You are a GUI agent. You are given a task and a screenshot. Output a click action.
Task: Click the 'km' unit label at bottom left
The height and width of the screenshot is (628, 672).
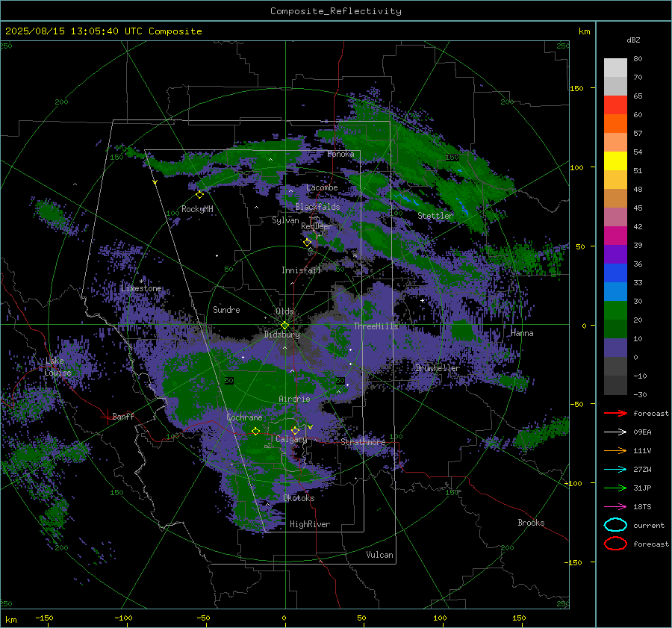[x=10, y=620]
